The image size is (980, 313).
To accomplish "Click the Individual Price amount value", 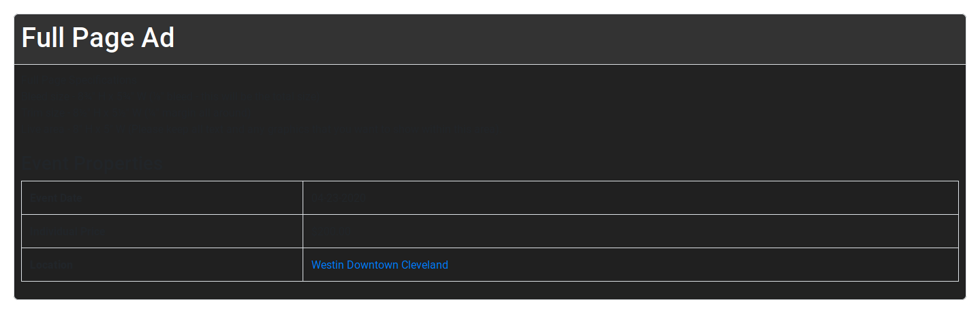I will pyautogui.click(x=332, y=232).
